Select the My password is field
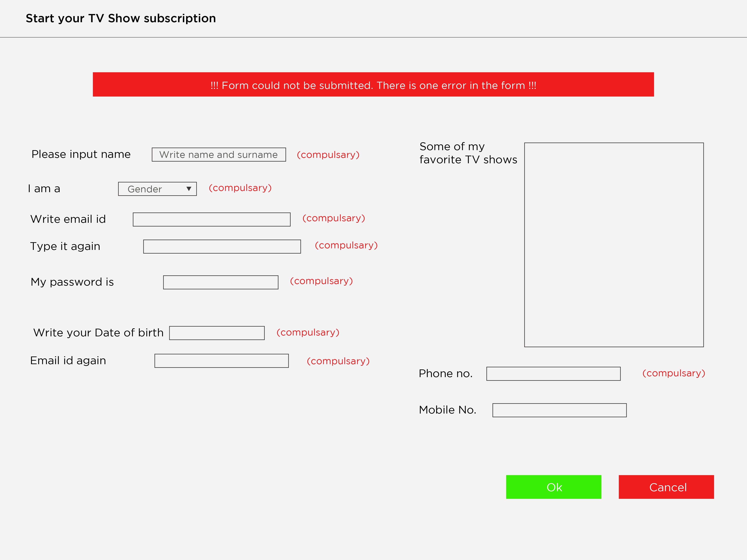This screenshot has width=747, height=560. point(221,282)
